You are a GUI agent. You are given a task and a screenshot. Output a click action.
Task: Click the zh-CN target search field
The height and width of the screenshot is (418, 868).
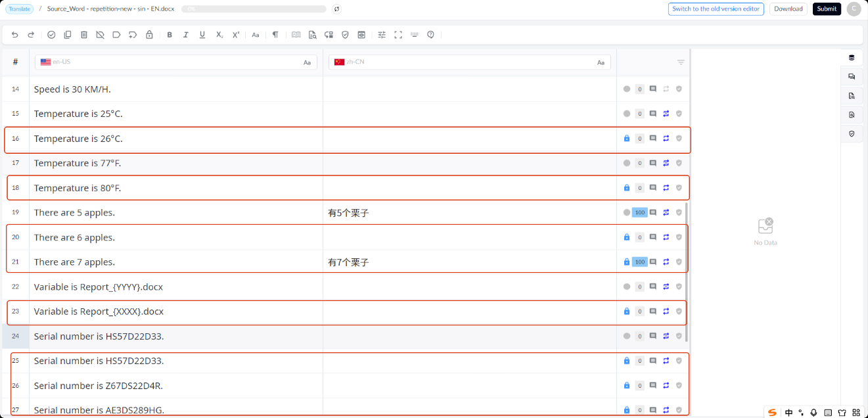[470, 62]
